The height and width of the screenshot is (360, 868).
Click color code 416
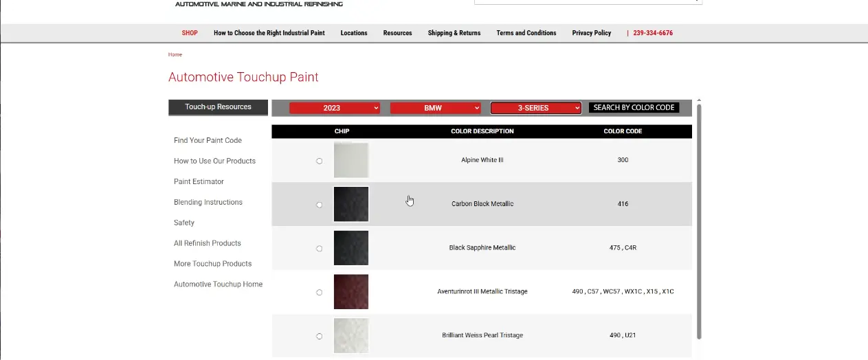pos(623,204)
